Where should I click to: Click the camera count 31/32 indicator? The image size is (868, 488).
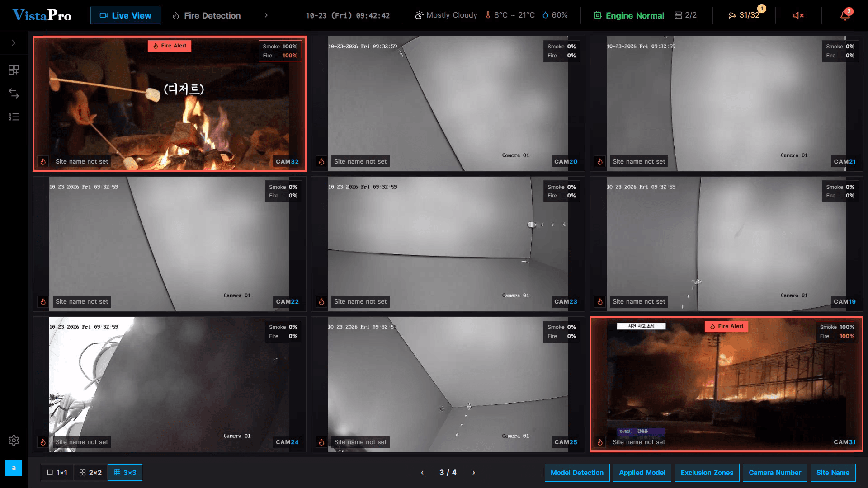coord(744,15)
